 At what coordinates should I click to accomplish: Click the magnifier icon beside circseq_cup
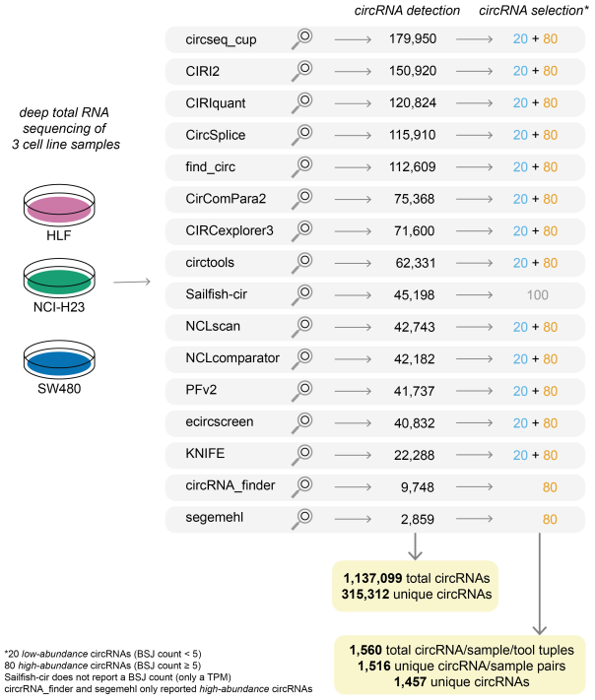click(302, 39)
